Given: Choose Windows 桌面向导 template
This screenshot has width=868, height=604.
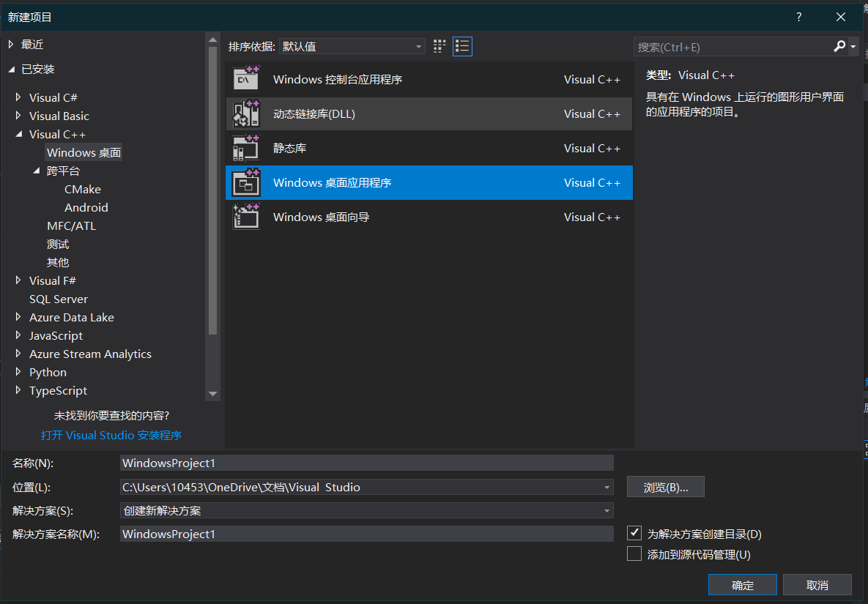Looking at the screenshot, I should coord(429,217).
